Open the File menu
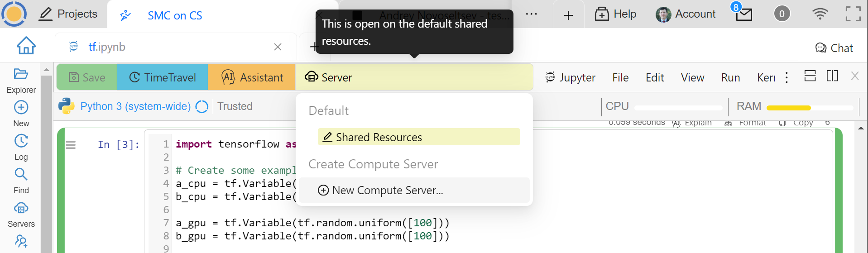This screenshot has width=868, height=253. [x=620, y=77]
